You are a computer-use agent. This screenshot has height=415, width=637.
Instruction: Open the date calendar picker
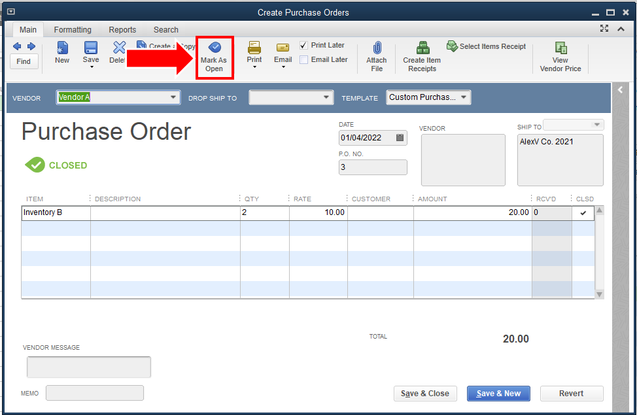400,138
